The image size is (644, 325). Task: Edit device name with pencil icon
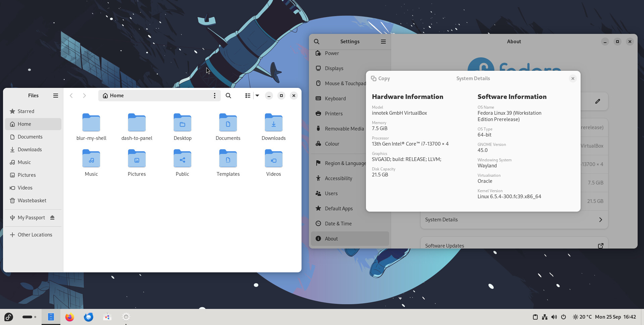(598, 101)
